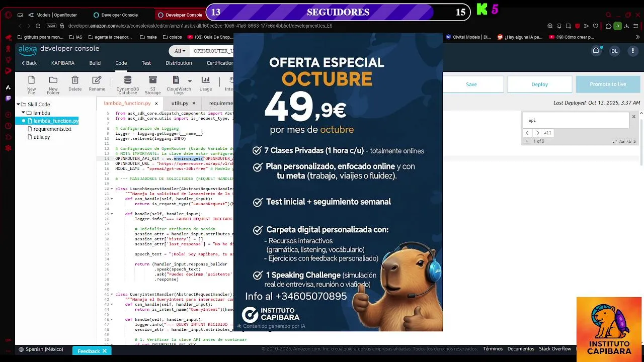Select utils.py in file tree
The width and height of the screenshot is (644, 362).
tap(41, 137)
